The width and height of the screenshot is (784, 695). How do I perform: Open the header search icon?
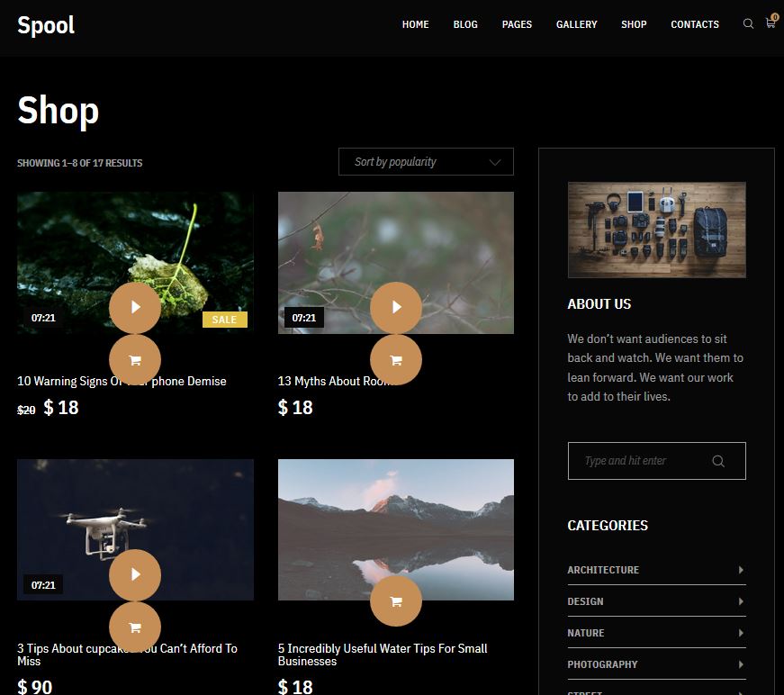pyautogui.click(x=748, y=23)
